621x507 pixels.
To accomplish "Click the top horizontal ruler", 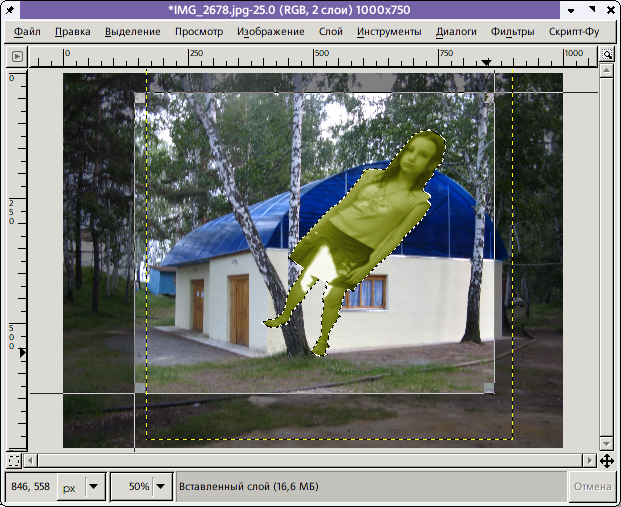I will pos(300,55).
